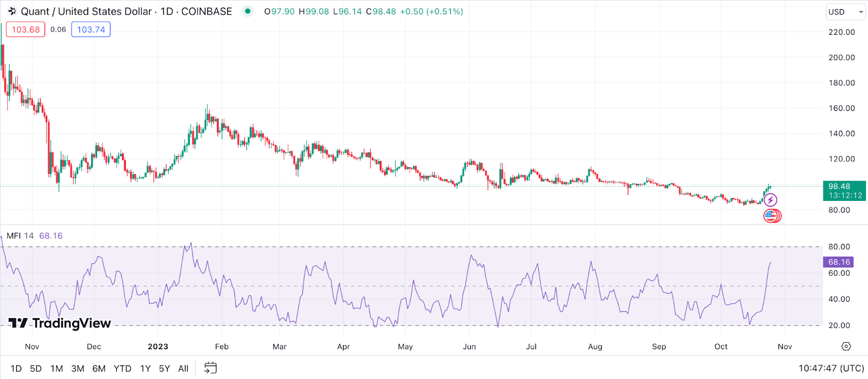Open the Quant symbol logo icon
This screenshot has height=379, width=868.
(12, 11)
